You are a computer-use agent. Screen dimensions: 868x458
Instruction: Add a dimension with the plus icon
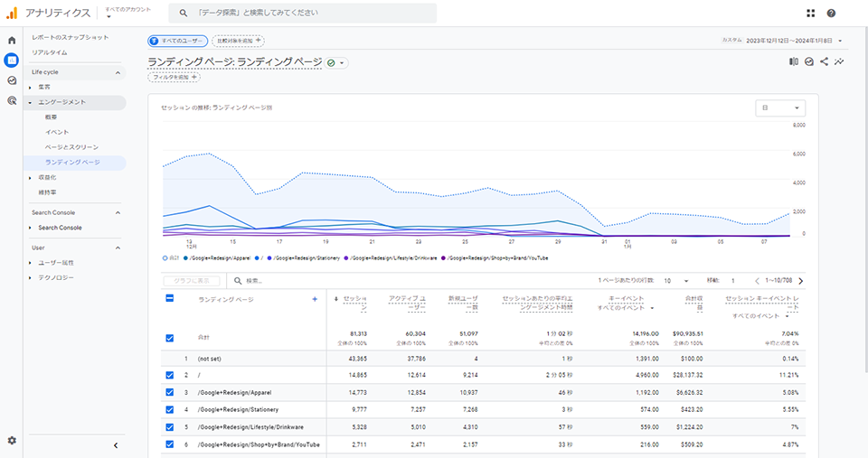coord(315,299)
